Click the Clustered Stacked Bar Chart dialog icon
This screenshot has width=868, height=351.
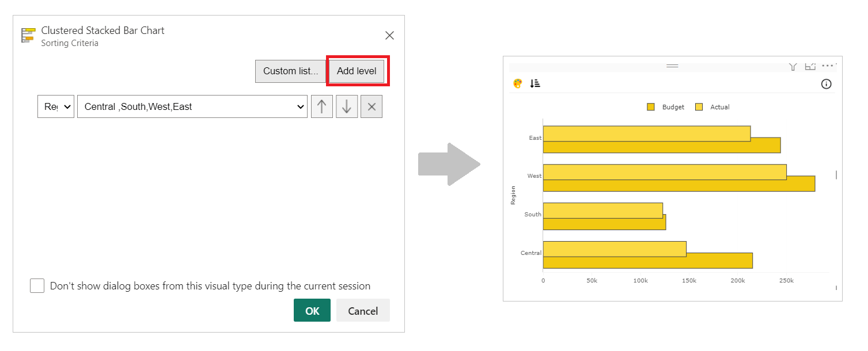coord(27,35)
